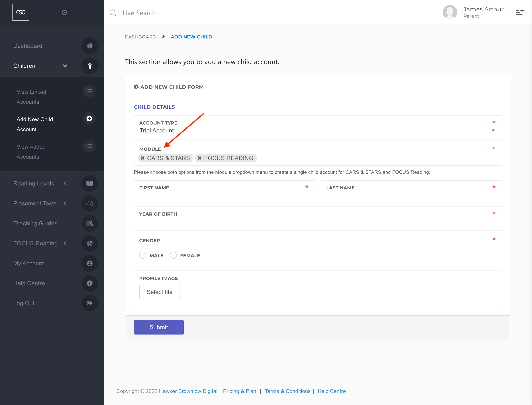Screen dimensions: 532x405
Task: Click James Arthur's profile avatar
Action: pos(450,12)
